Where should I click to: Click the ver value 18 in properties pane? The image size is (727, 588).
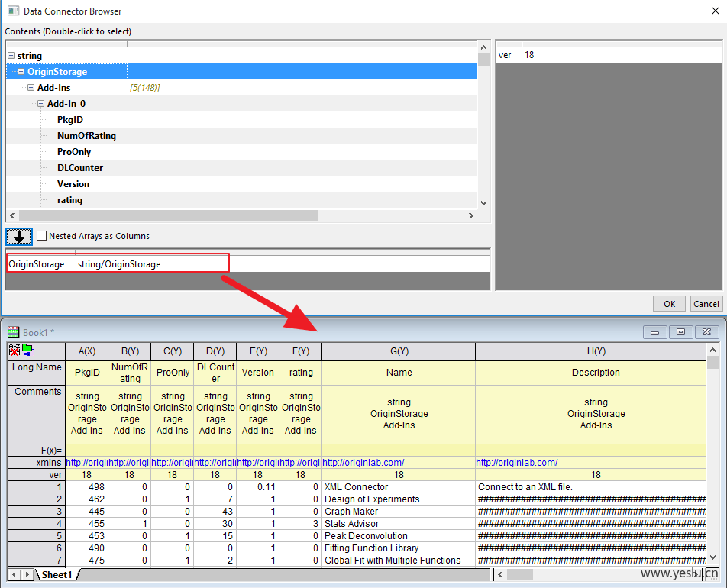tap(529, 55)
